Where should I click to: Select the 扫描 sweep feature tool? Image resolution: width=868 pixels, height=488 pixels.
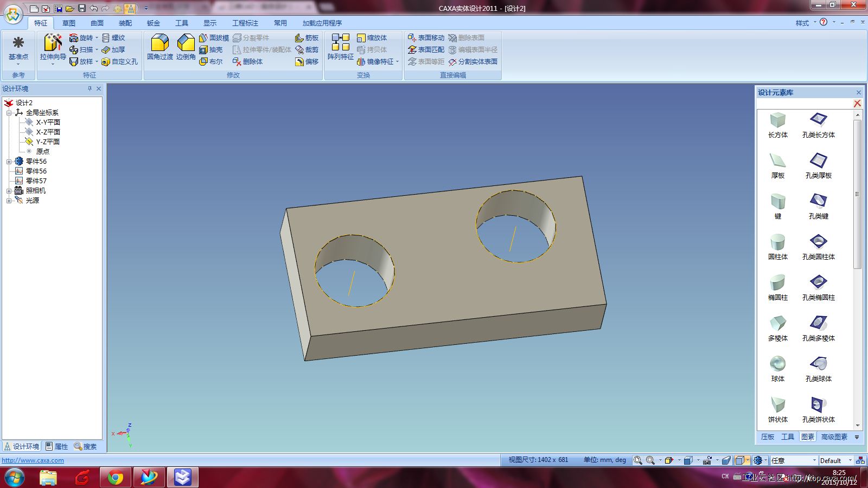pyautogui.click(x=81, y=50)
